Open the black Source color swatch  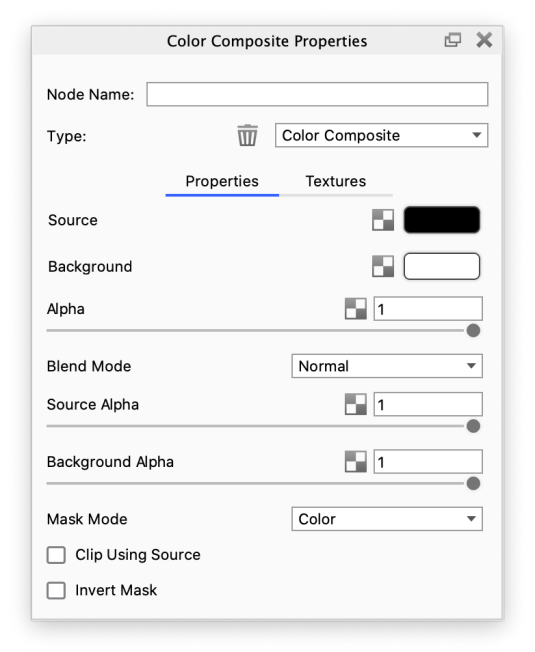tap(442, 220)
